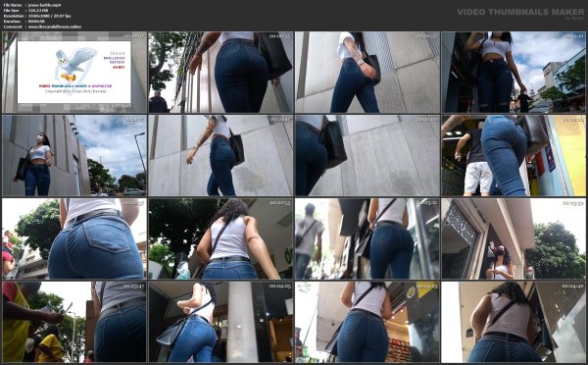Jump to the 00:04:05 thumbnail
This screenshot has height=365, width=588.
[220, 322]
